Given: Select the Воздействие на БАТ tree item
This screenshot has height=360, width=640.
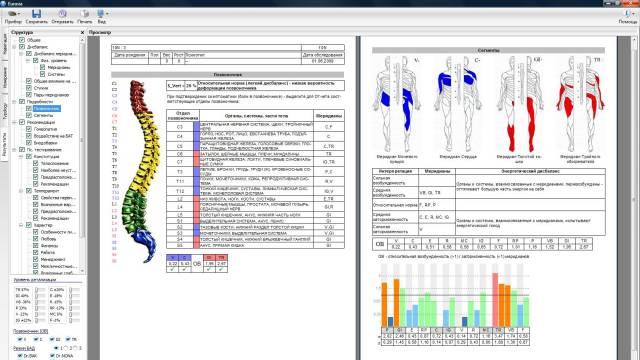Looking at the screenshot, I should click(x=53, y=136).
